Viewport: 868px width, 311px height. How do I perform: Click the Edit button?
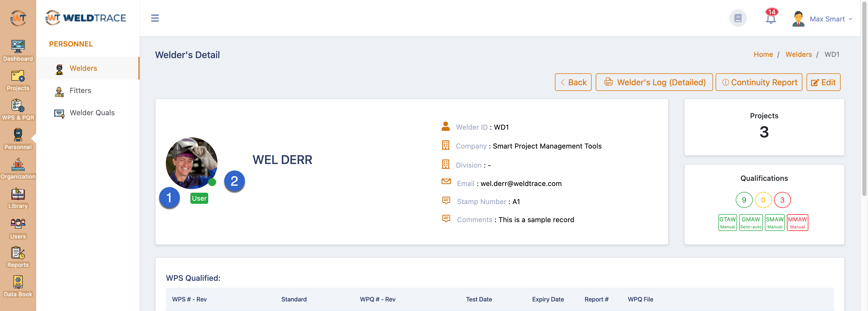pos(823,82)
